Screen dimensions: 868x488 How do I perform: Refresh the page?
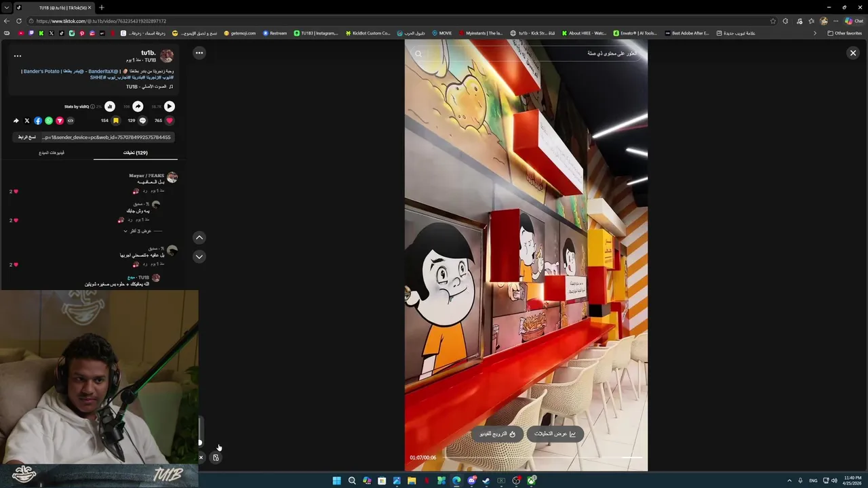click(19, 21)
